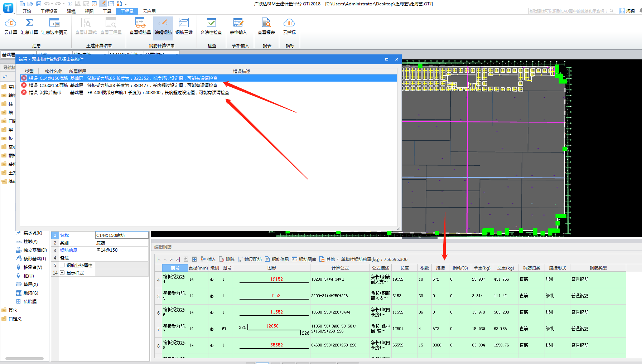Click 删除 delete row in rebar editor

click(x=227, y=259)
